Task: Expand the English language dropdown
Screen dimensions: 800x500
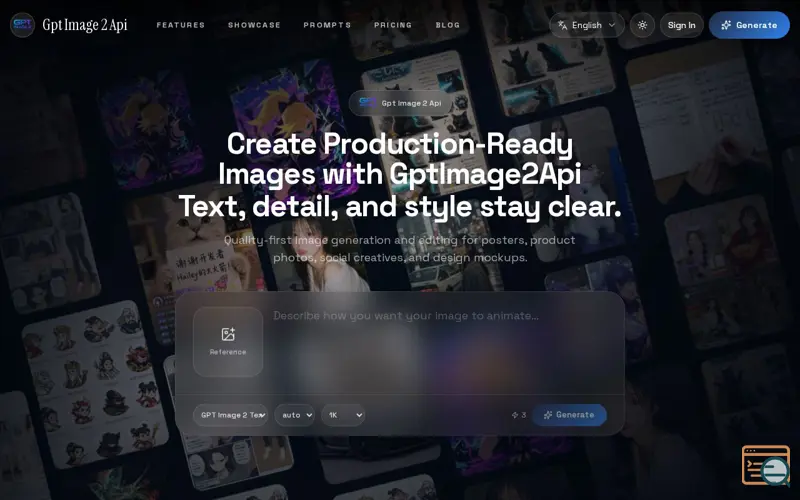Action: coord(587,25)
